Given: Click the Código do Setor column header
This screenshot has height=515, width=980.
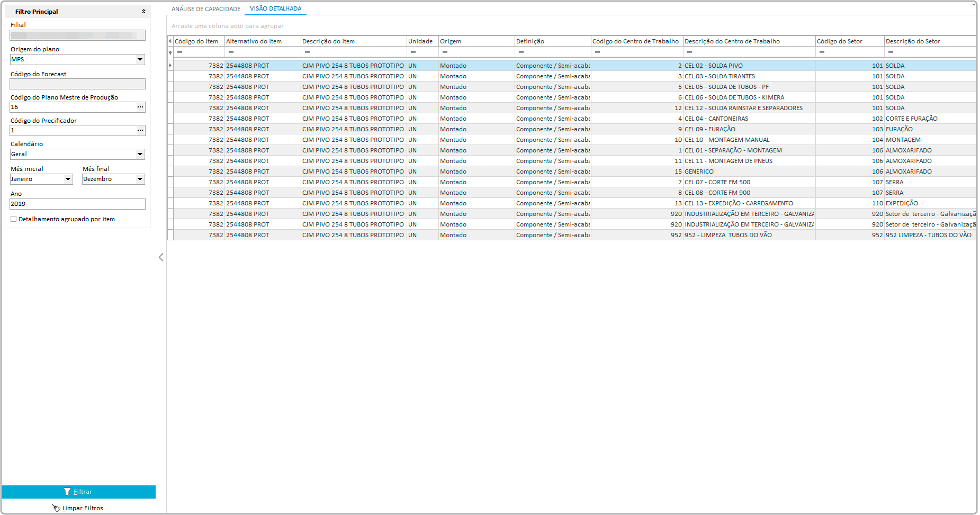Looking at the screenshot, I should [x=850, y=41].
